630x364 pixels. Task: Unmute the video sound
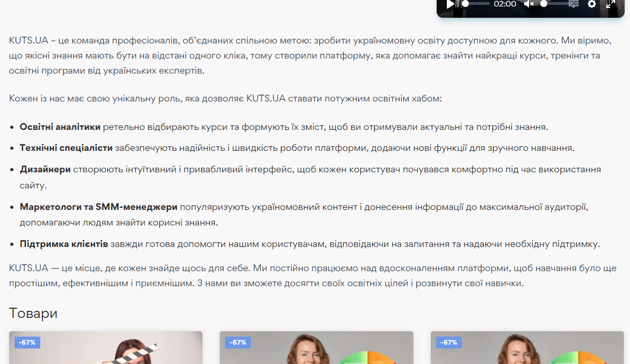529,4
